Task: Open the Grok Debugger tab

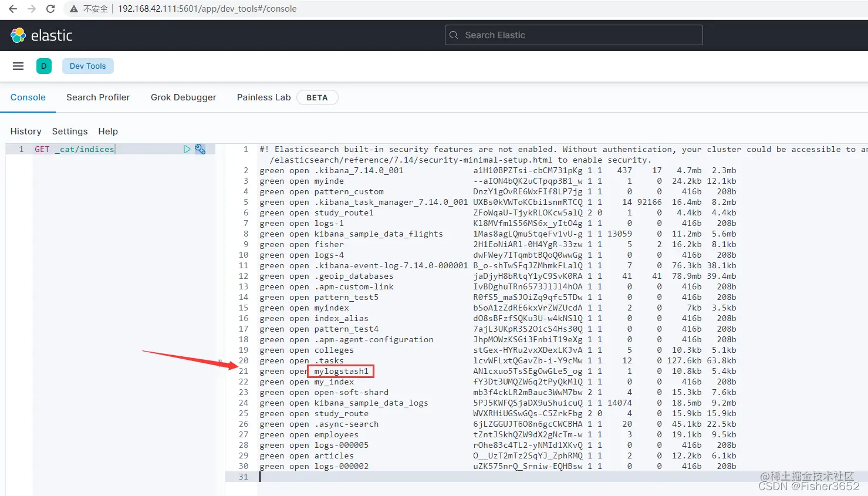Action: 184,97
